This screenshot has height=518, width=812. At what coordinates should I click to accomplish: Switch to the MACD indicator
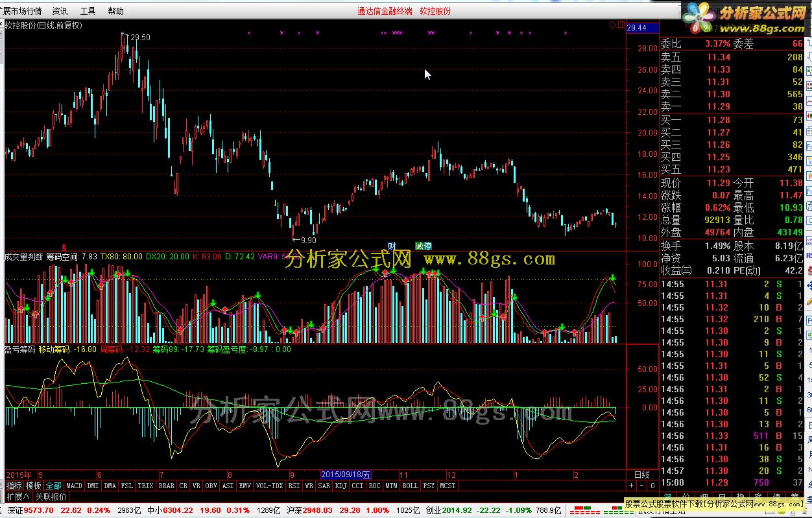click(74, 486)
